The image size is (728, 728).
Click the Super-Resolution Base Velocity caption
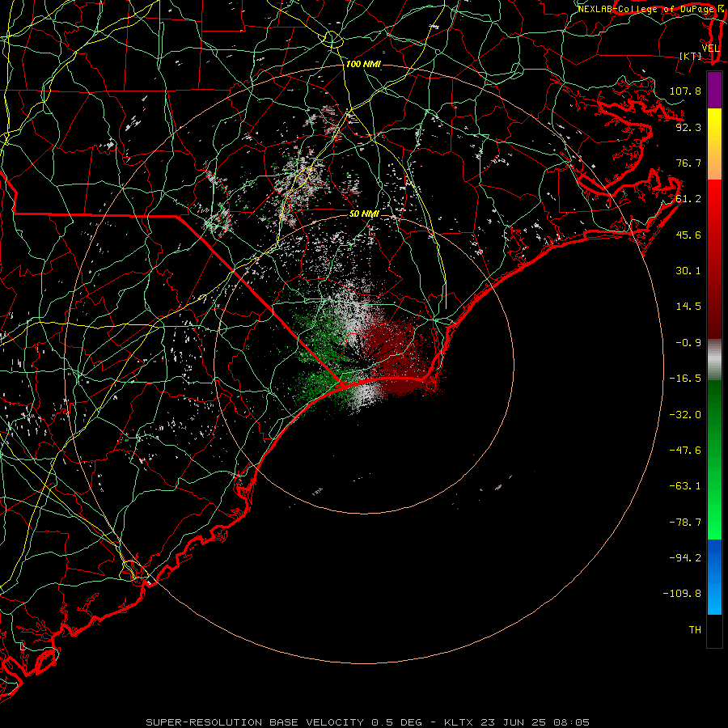coord(368,722)
